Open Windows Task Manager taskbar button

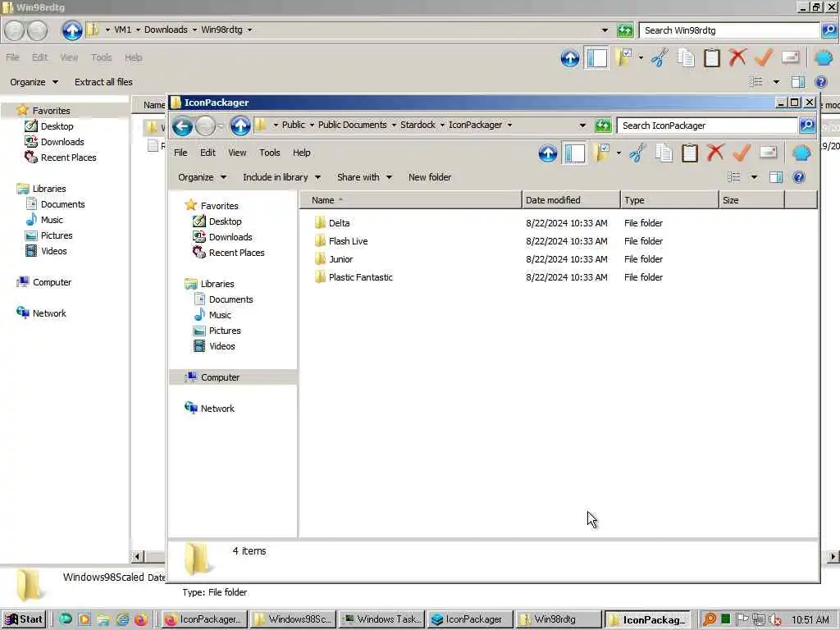[x=382, y=619]
